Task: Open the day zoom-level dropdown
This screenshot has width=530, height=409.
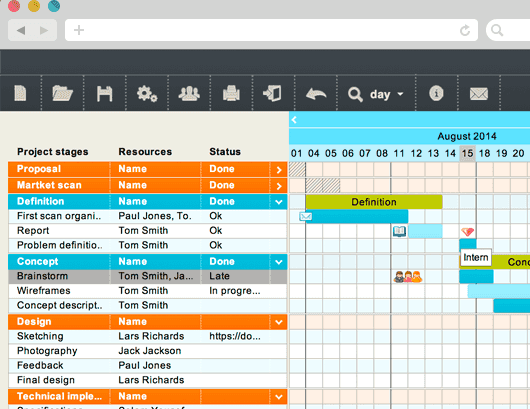Action: click(387, 94)
